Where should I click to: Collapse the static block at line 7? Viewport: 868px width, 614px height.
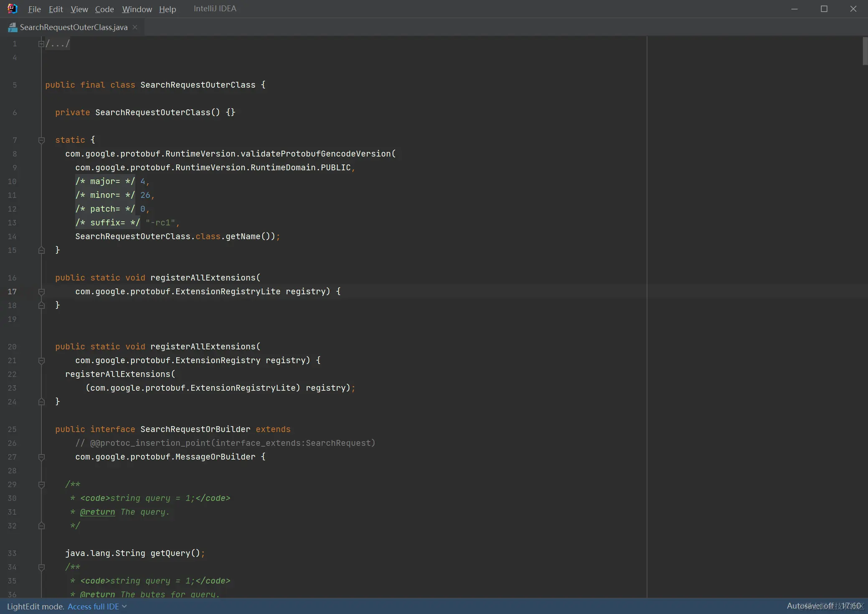pyautogui.click(x=41, y=140)
